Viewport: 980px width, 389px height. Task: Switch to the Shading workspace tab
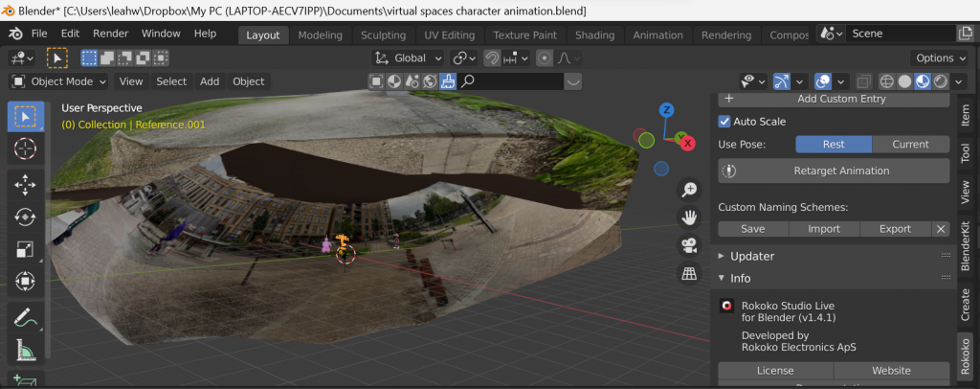(594, 35)
